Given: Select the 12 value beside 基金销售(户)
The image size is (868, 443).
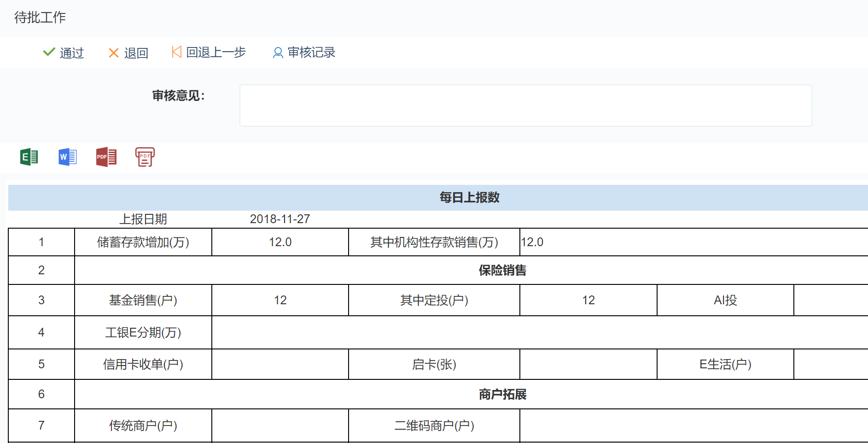Looking at the screenshot, I should [280, 300].
